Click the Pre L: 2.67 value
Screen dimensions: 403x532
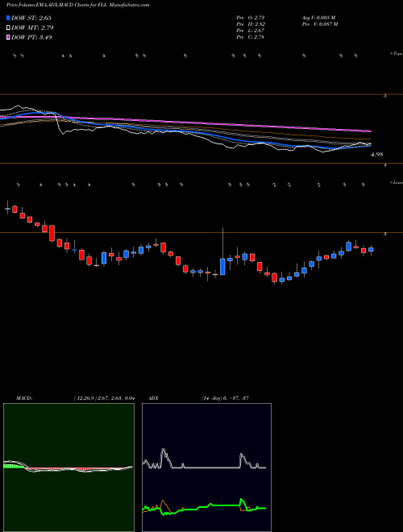pyautogui.click(x=251, y=31)
